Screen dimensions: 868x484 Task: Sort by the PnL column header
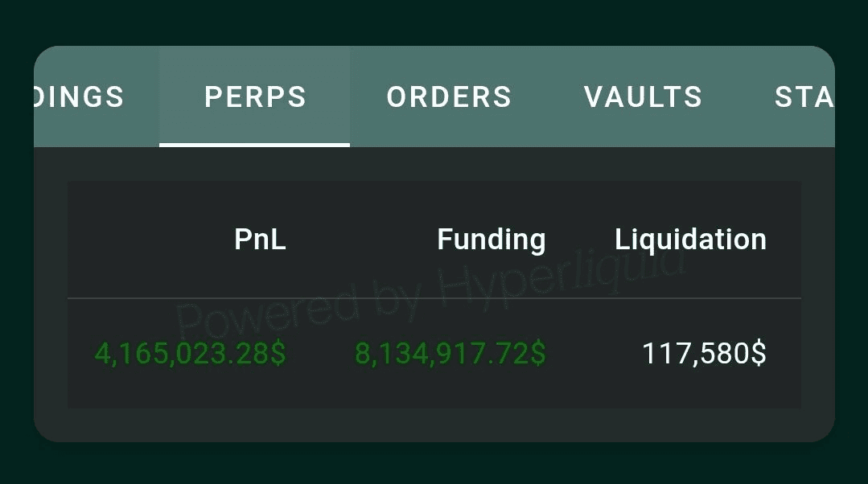tap(260, 240)
